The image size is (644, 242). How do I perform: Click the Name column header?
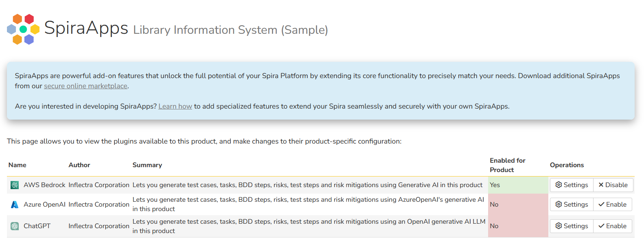(18, 165)
